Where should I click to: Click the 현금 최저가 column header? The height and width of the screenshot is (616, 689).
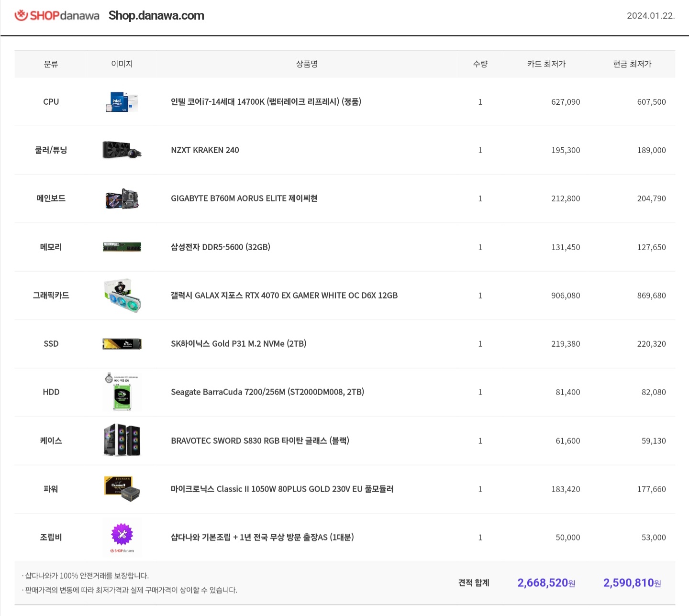pyautogui.click(x=632, y=64)
